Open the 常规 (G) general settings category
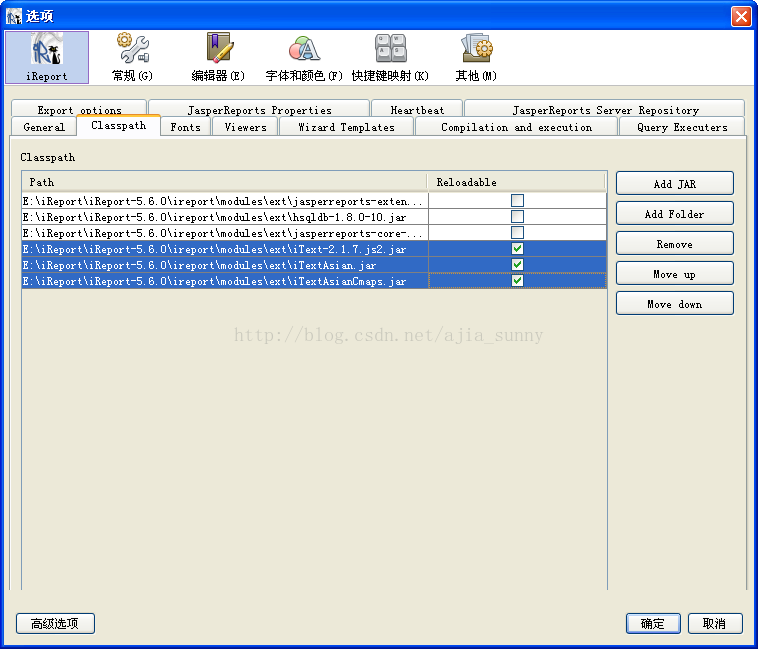This screenshot has width=758, height=649. click(x=132, y=57)
